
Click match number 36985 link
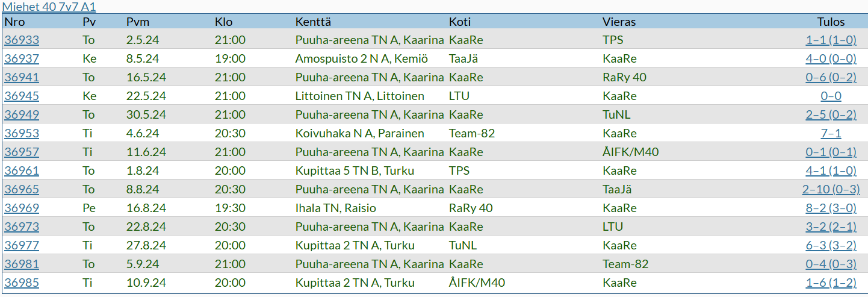tap(22, 283)
